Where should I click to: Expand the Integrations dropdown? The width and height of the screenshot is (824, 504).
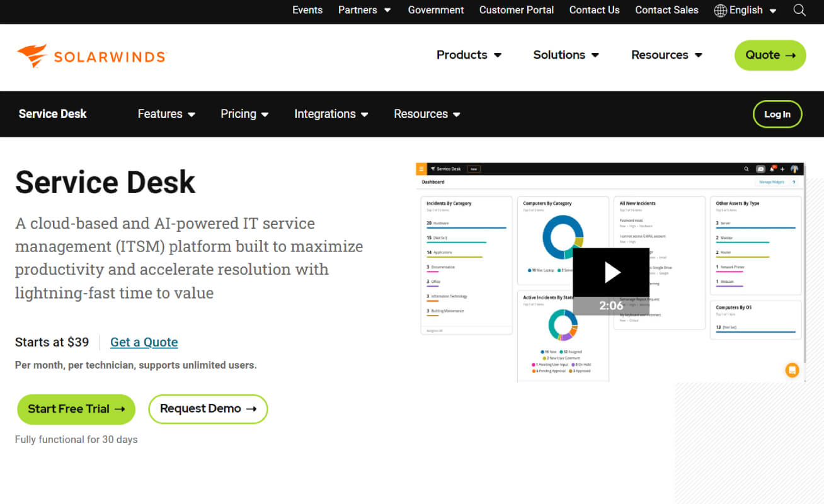click(x=331, y=114)
